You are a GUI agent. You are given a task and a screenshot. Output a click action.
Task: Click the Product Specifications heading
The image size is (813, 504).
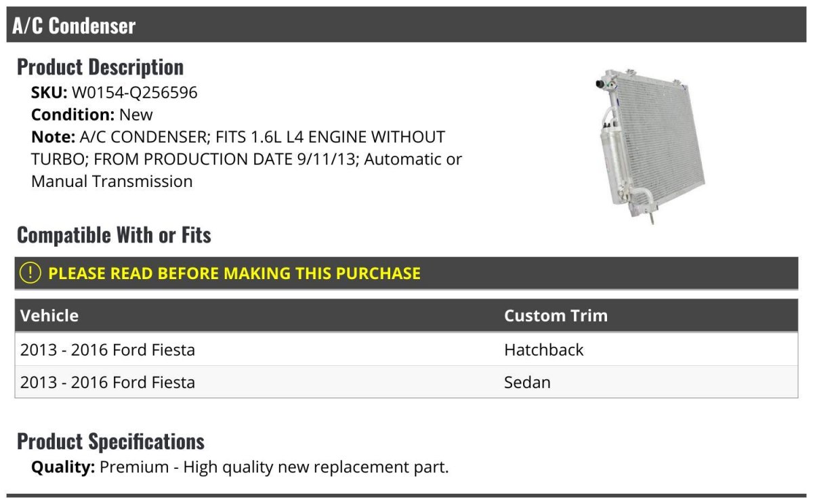point(110,442)
